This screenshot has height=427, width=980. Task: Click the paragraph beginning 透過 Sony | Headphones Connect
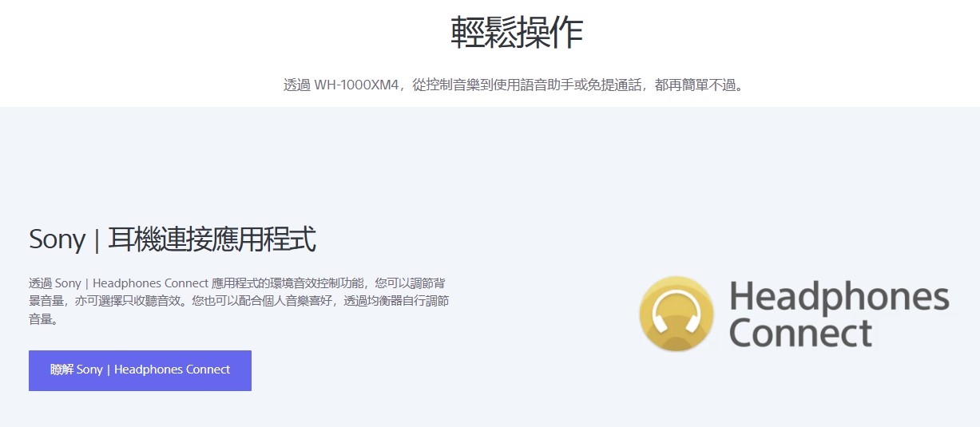239,301
